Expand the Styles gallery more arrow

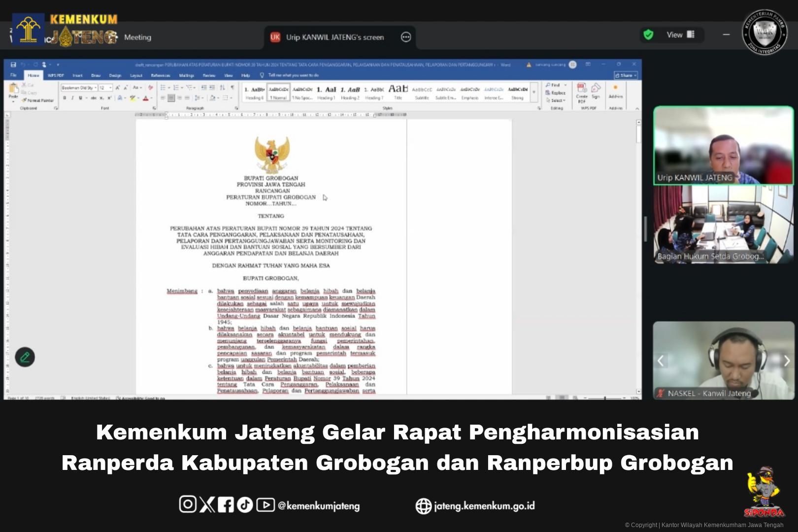(534, 92)
